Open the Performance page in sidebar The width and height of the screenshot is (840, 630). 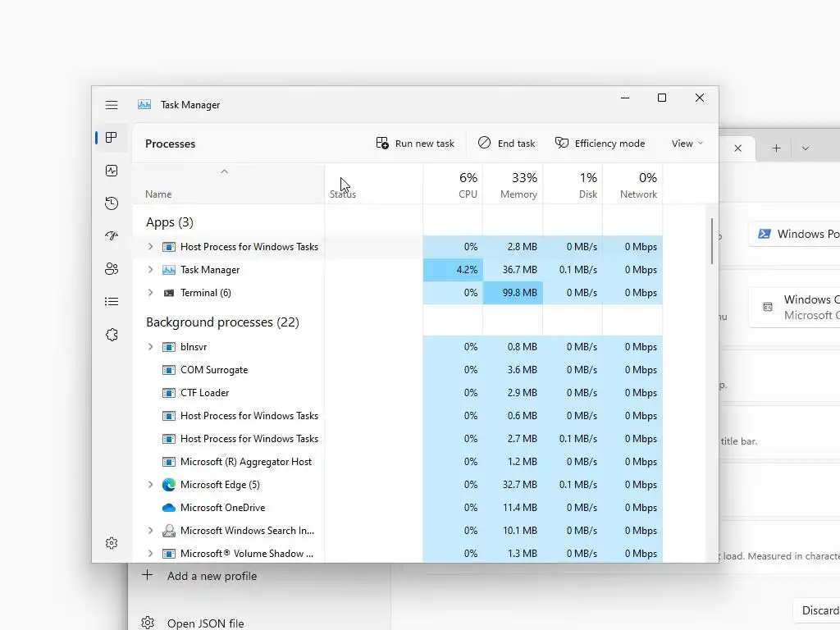(112, 171)
